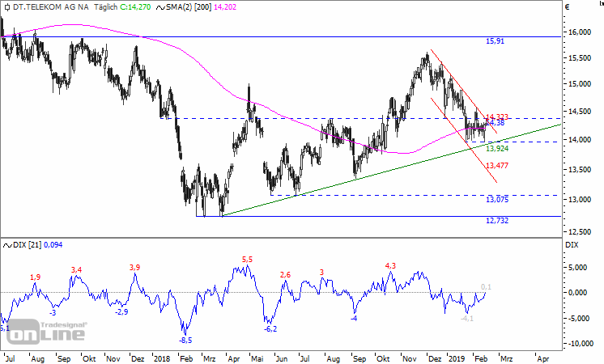Click the DIX peak label 3,4
Image resolution: width=604 pixels, height=364 pixels.
coord(76,270)
